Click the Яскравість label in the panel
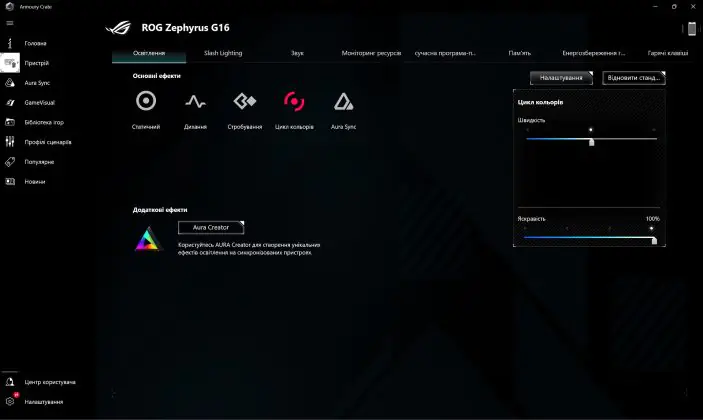This screenshot has width=703, height=420. (x=531, y=219)
